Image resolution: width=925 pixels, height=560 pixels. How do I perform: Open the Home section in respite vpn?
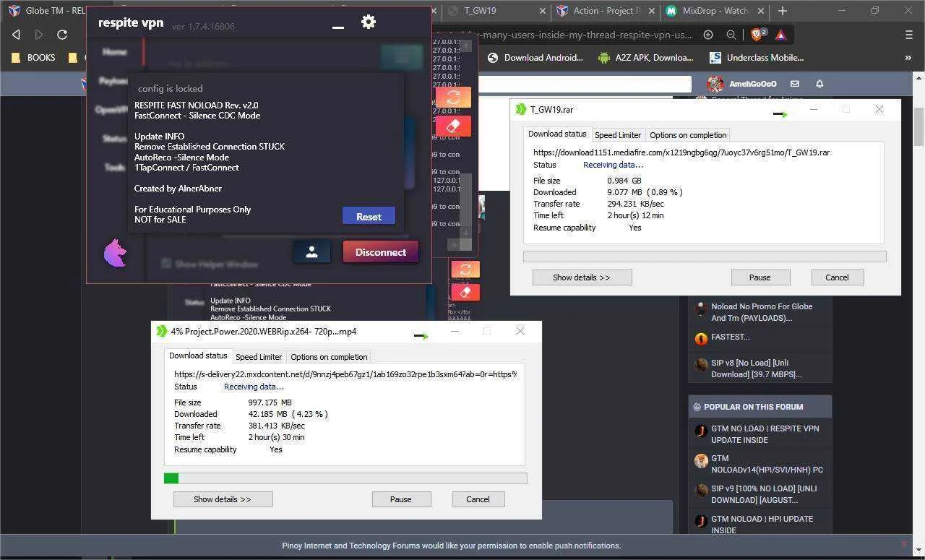click(115, 52)
